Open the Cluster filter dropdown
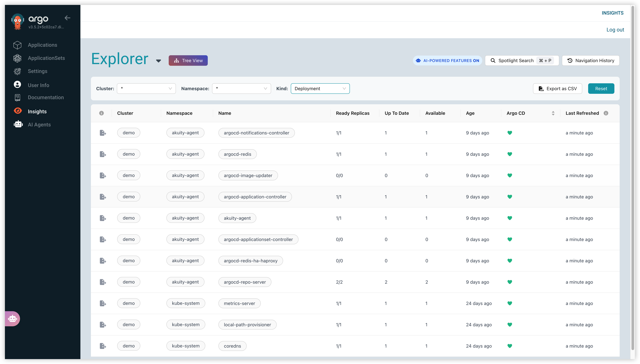 (x=146, y=89)
